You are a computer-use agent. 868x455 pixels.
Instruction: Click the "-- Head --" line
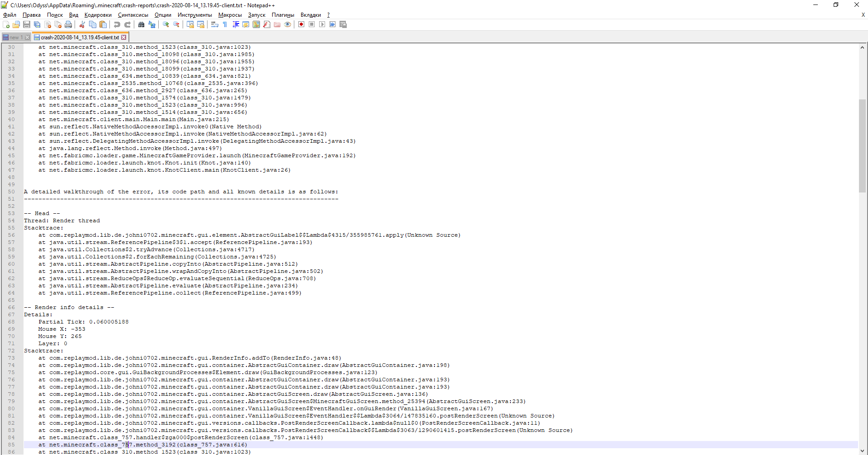pyautogui.click(x=42, y=213)
